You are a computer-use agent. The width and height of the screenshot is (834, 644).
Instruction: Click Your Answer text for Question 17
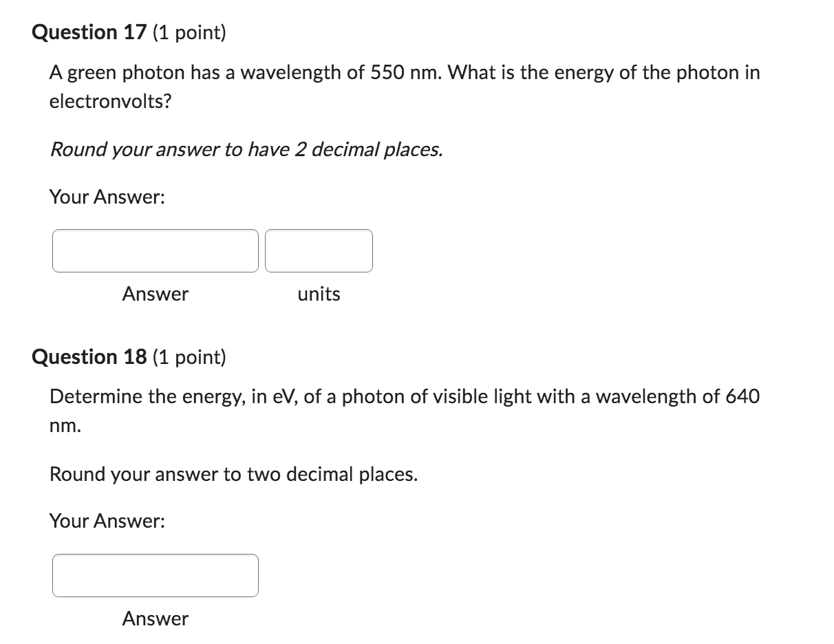(x=107, y=197)
